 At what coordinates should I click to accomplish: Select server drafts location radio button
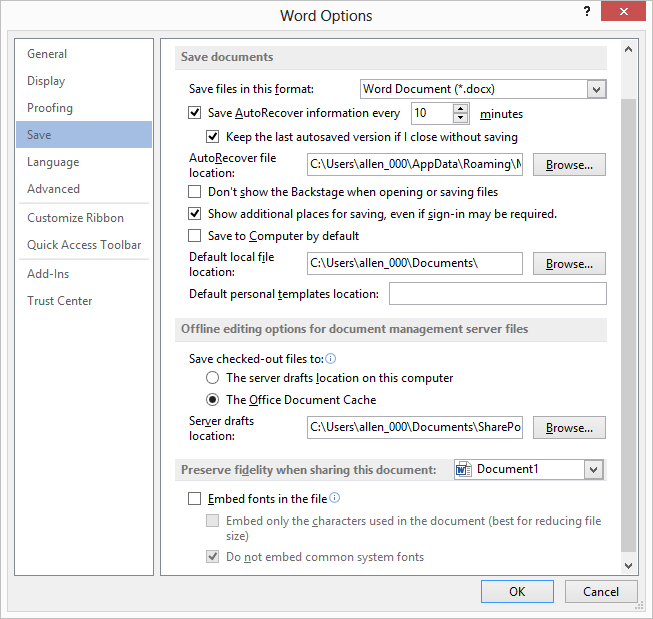212,378
